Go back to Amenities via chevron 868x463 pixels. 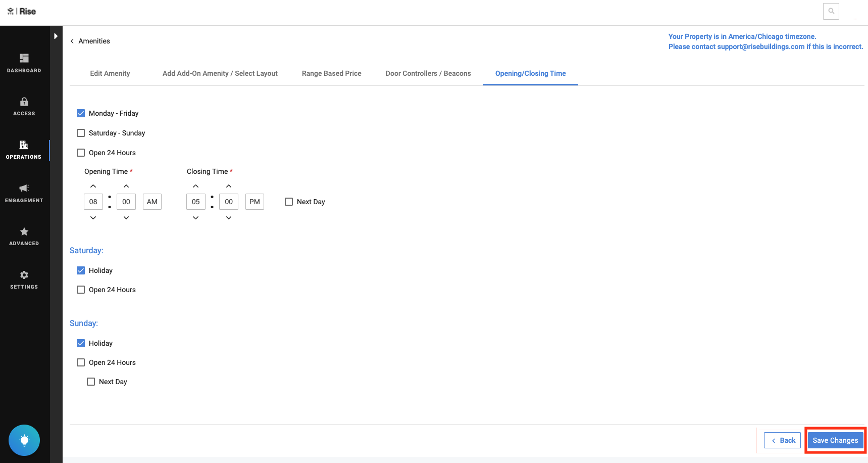[72, 41]
